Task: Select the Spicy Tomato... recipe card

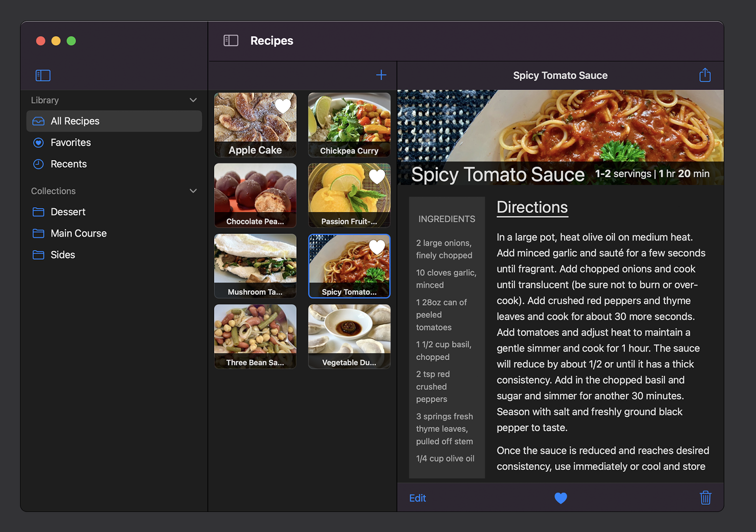Action: (x=349, y=266)
